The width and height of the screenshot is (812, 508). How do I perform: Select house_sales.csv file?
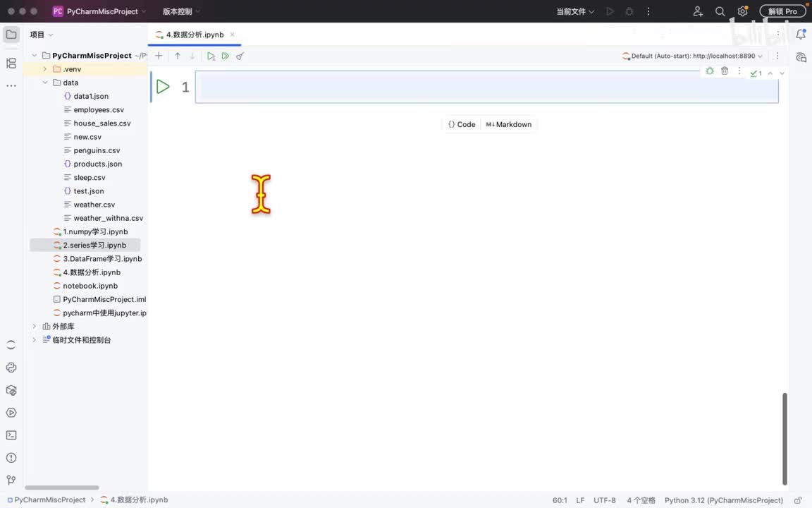click(102, 123)
